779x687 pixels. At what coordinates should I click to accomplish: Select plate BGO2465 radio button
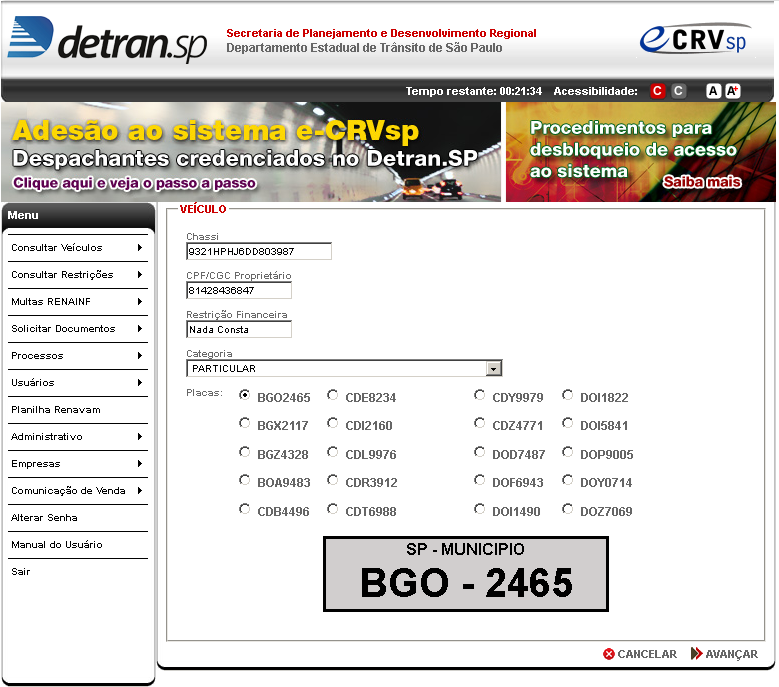click(x=244, y=395)
